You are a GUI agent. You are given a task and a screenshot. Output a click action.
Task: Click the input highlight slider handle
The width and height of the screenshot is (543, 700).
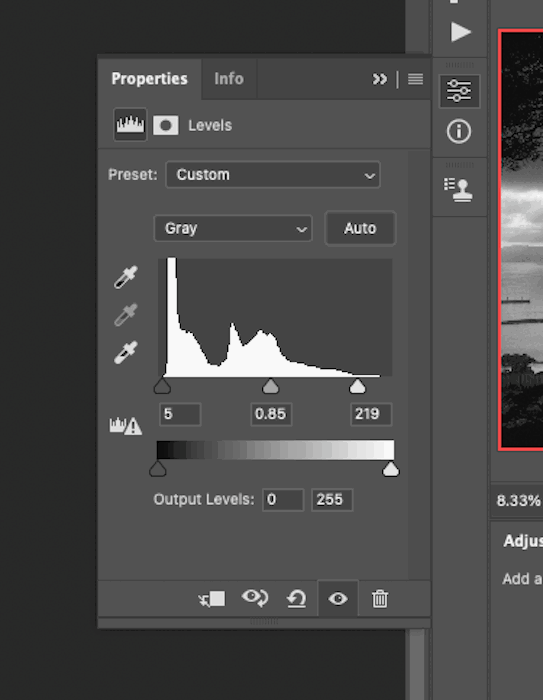[357, 386]
